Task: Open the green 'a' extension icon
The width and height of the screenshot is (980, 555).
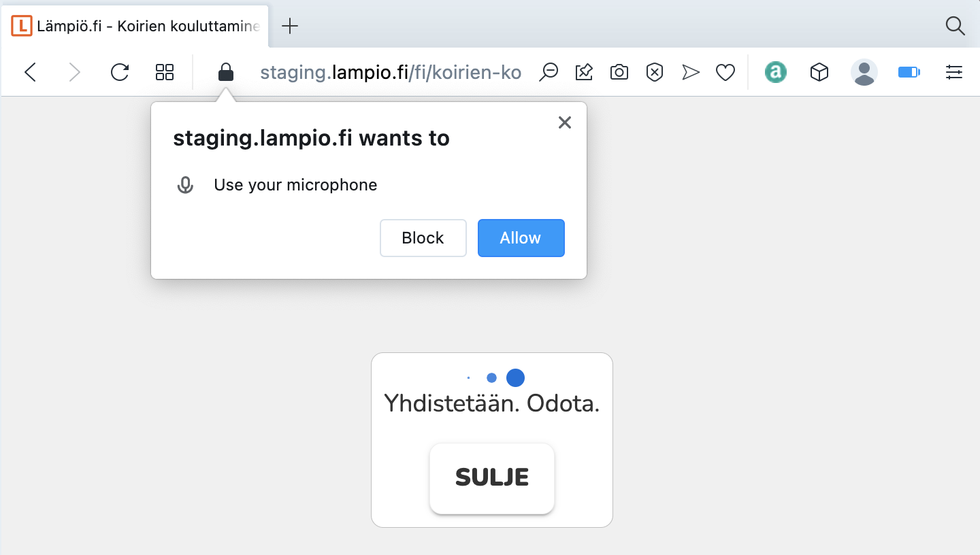Action: (x=776, y=72)
